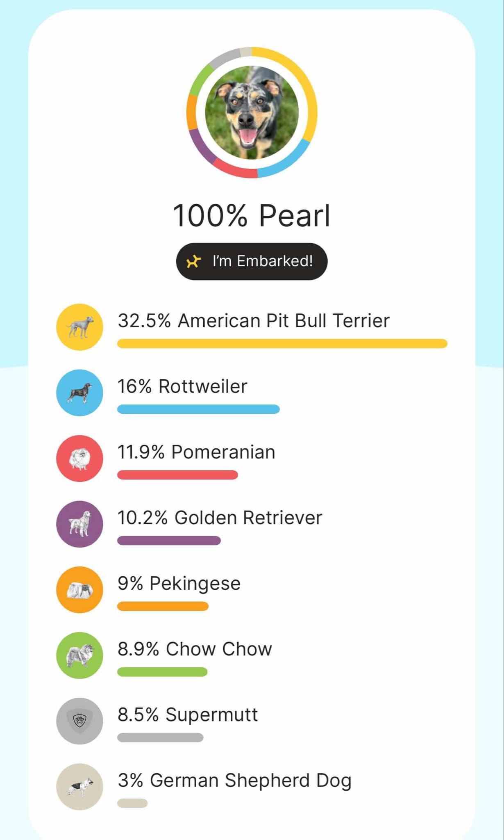Open the 16% Rottweiler breed label
The image size is (504, 840).
coord(182,386)
